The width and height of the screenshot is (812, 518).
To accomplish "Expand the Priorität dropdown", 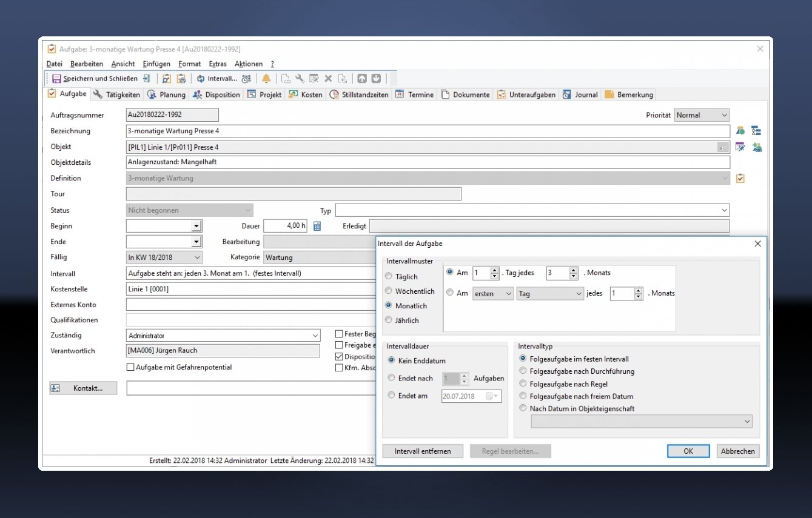I will click(x=724, y=115).
